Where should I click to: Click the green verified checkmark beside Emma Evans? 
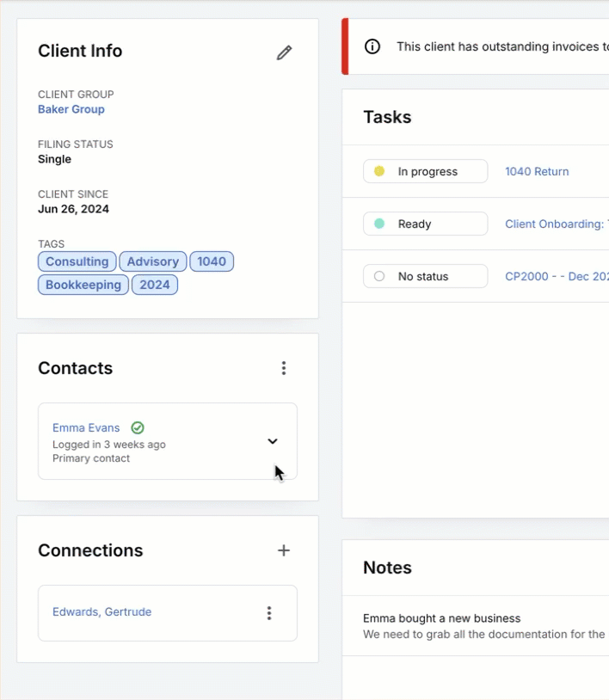(138, 427)
